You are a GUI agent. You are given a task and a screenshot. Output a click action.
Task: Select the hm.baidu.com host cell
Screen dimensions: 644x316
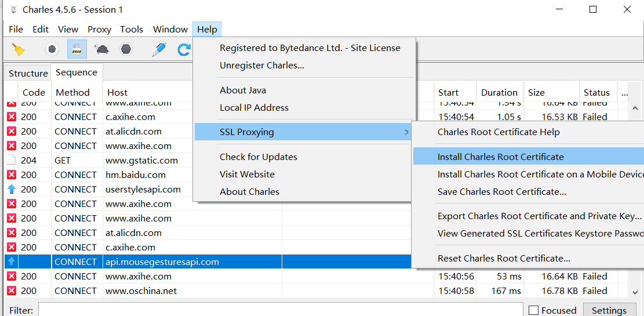point(136,175)
